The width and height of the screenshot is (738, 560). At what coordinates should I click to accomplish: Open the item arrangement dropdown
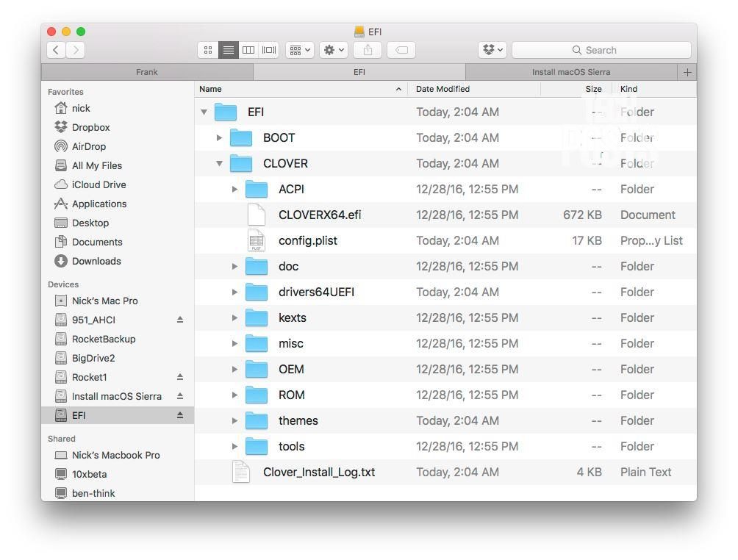[x=300, y=50]
